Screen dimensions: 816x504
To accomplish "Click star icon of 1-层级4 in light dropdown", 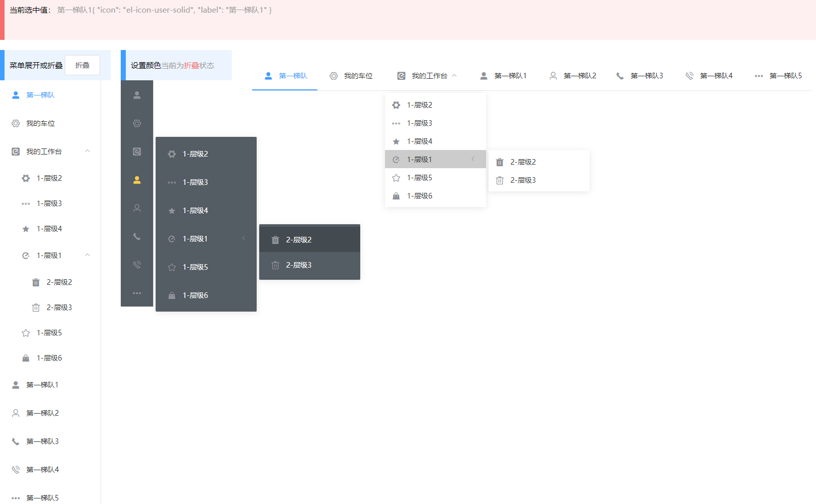I will 396,141.
